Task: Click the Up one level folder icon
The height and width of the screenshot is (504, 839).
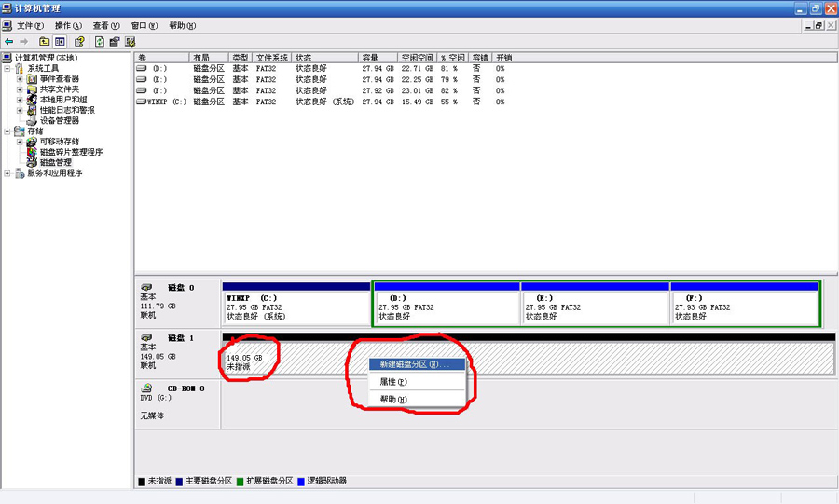Action: 44,42
